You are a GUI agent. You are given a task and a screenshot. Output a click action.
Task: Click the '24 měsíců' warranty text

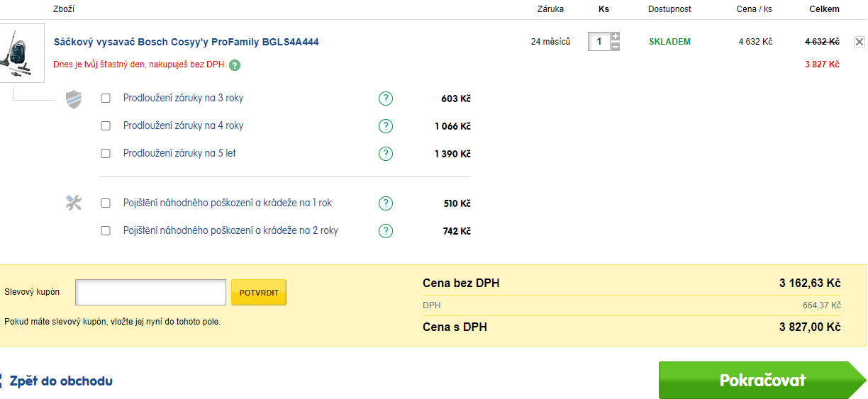(550, 42)
